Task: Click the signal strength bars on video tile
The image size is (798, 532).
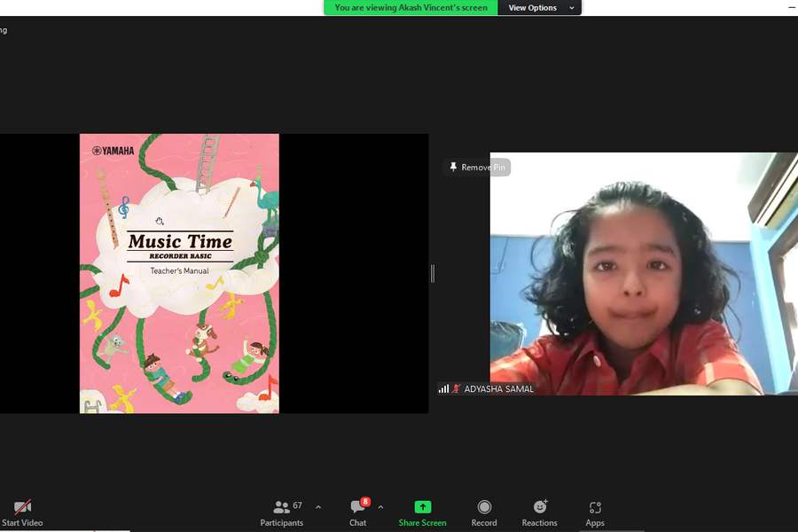Action: click(443, 389)
